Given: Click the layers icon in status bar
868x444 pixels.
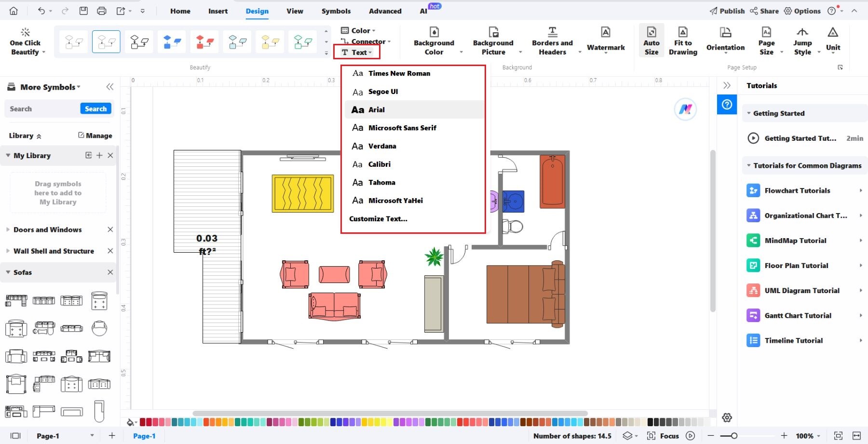Looking at the screenshot, I should (627, 436).
